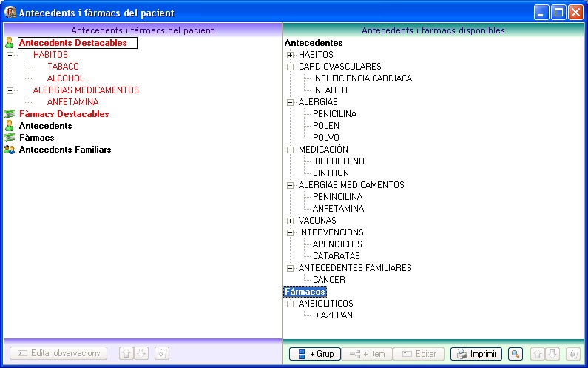Click the green icon beside Fàrmacs
Viewport: 588px width, 368px height.
pos(10,138)
